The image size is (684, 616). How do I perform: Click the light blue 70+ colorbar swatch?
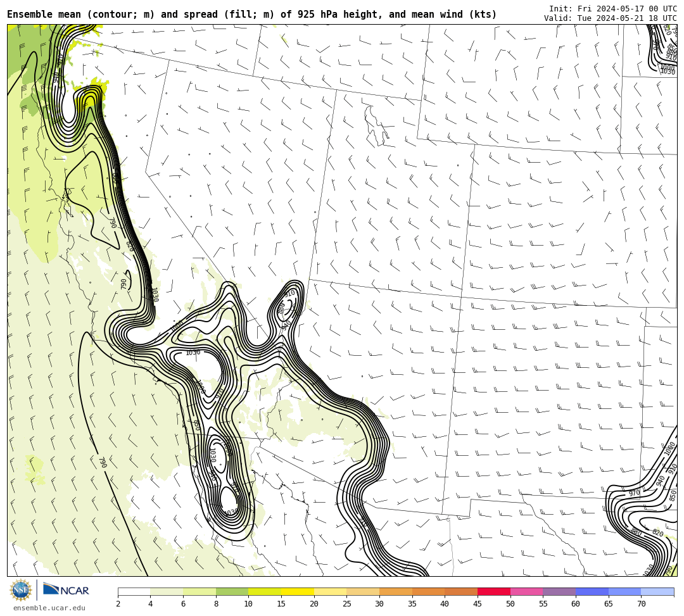click(657, 591)
